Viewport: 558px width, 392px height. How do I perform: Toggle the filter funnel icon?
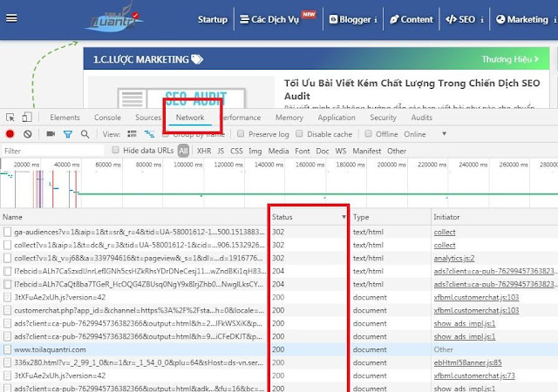68,134
